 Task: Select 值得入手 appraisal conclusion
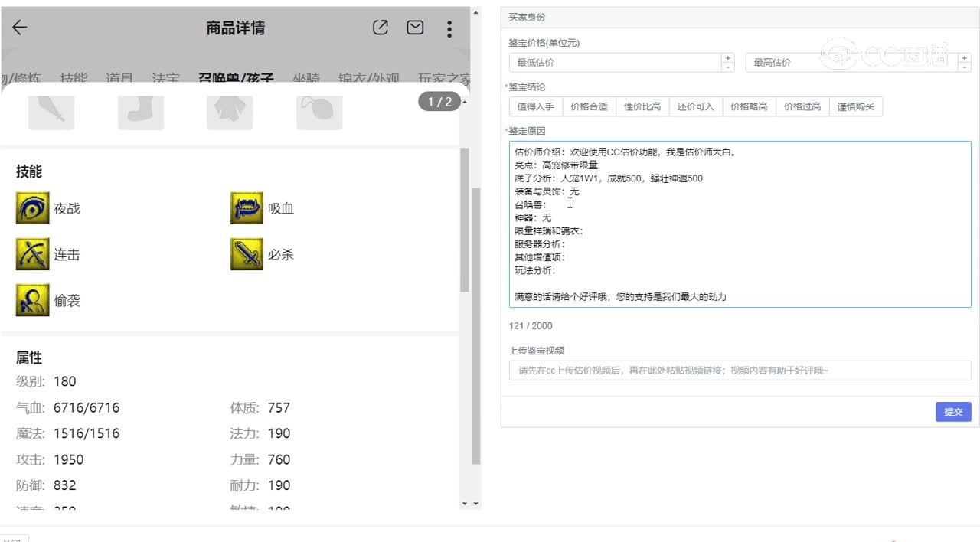point(535,107)
